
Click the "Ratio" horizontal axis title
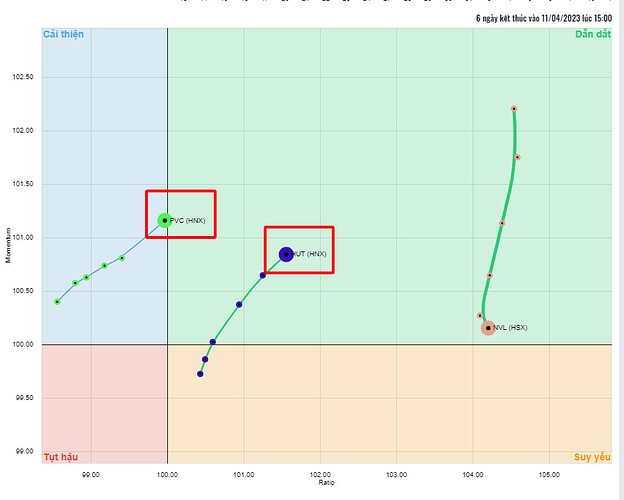(x=326, y=482)
